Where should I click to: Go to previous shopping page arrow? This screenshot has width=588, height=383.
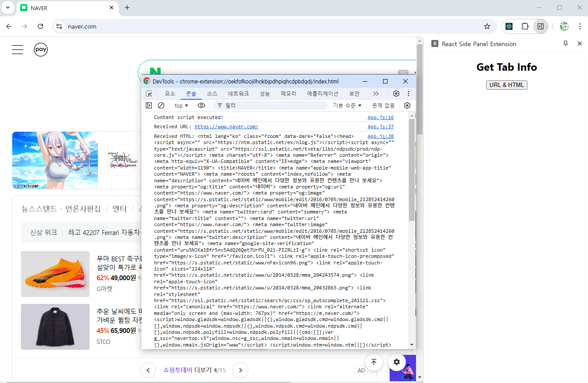pos(148,370)
